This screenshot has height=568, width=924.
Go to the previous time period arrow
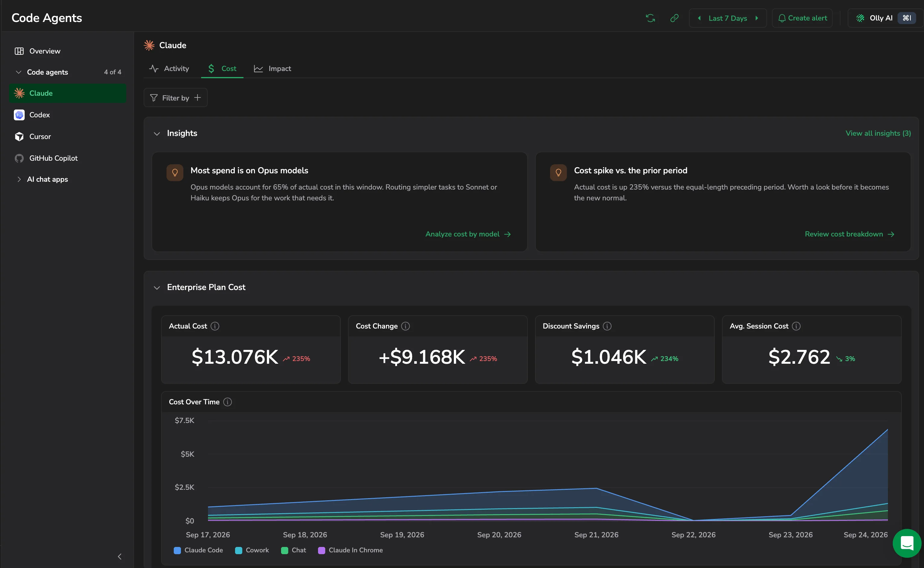coord(699,18)
